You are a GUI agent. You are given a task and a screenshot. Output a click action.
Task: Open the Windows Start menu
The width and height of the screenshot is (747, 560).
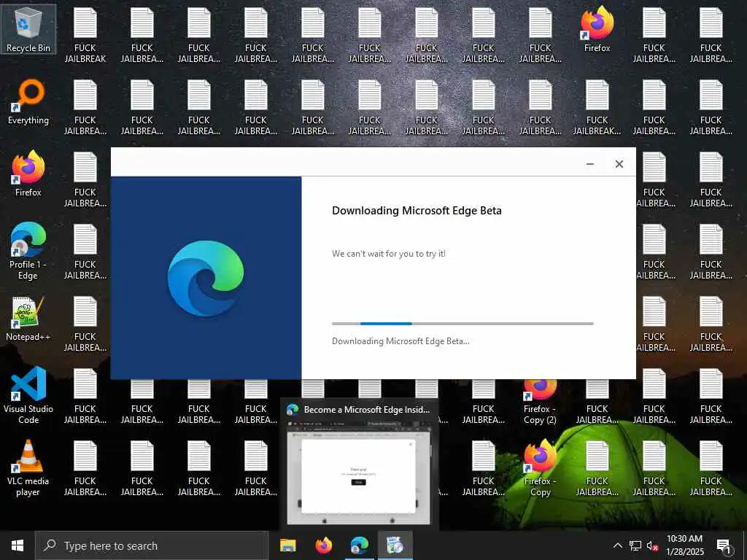click(x=18, y=545)
